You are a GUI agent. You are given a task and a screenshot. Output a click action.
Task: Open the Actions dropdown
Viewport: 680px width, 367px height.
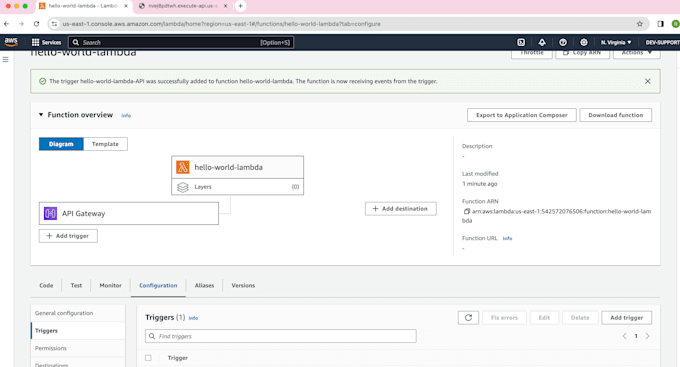point(637,53)
